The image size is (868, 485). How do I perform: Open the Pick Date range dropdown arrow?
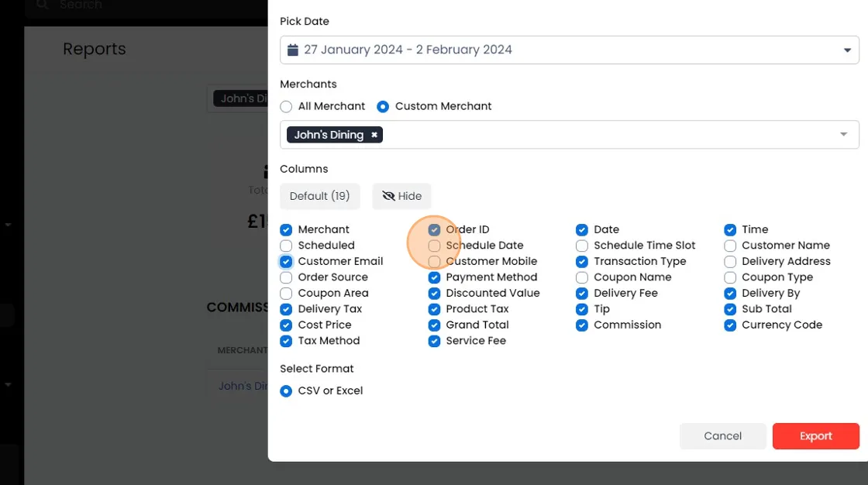point(847,50)
